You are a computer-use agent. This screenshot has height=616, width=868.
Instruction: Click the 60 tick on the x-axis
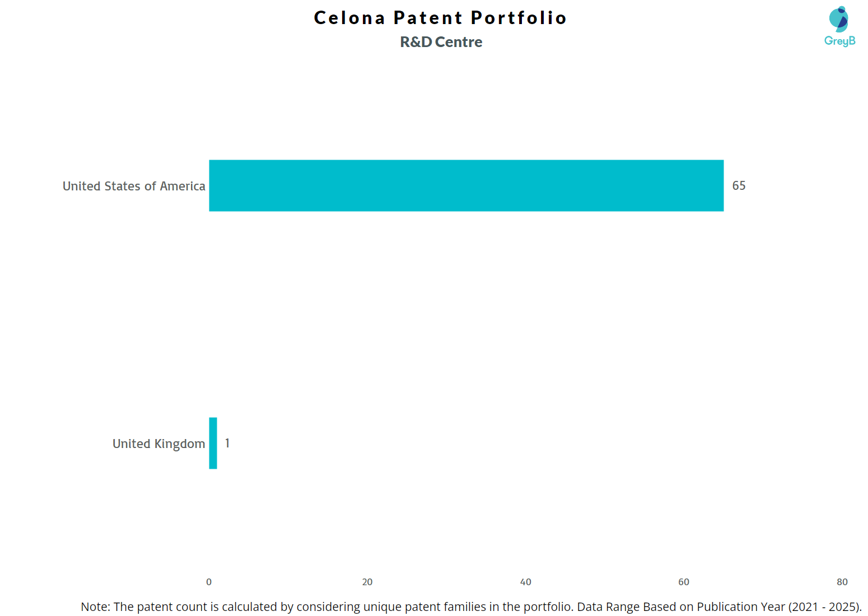[x=684, y=582]
